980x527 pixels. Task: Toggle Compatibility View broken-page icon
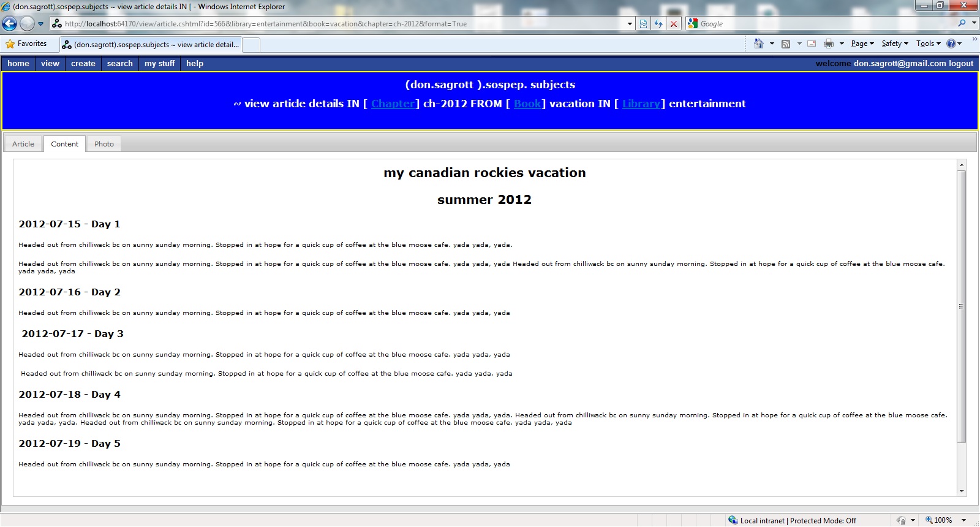(x=643, y=24)
